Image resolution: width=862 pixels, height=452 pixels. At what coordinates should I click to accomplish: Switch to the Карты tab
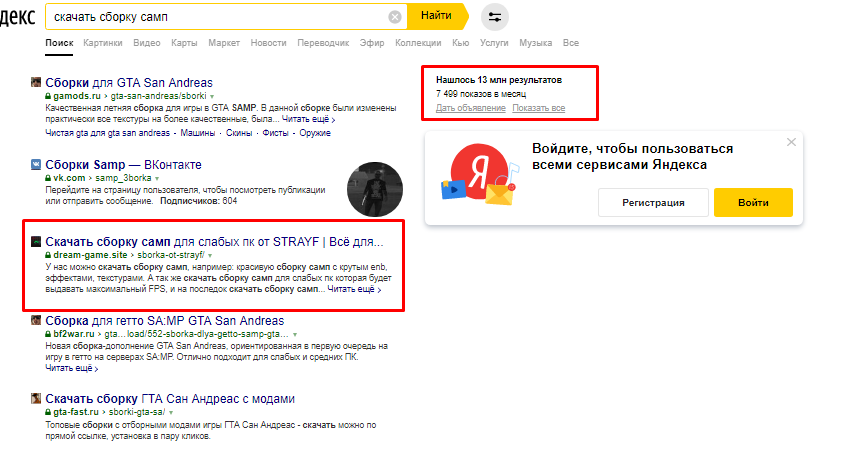coord(184,43)
